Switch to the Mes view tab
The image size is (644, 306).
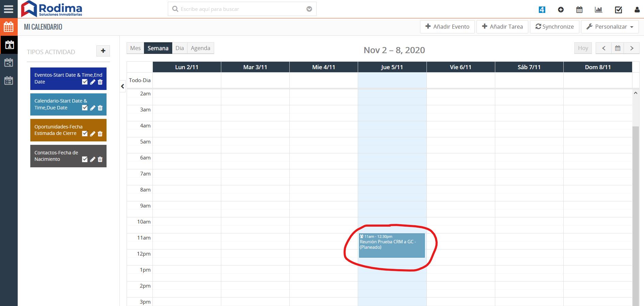[x=135, y=48]
